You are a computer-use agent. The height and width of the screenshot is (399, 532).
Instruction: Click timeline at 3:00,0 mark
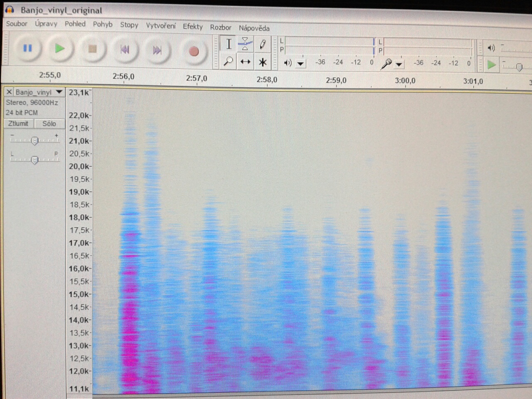[405, 81]
